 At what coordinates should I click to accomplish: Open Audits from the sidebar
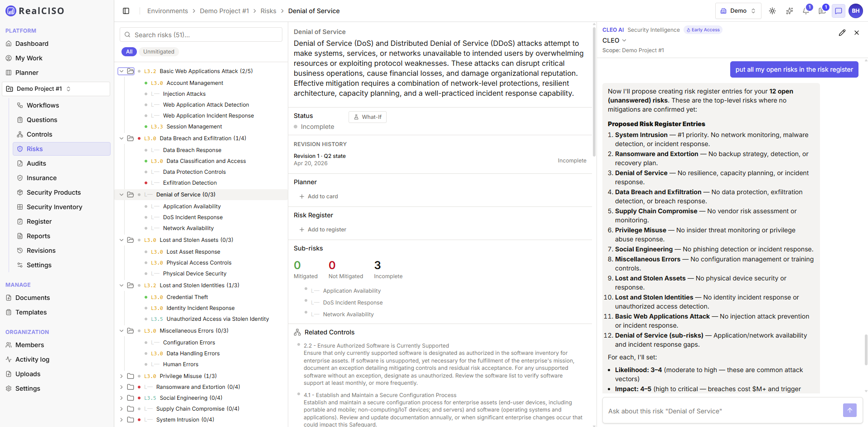[x=36, y=163]
